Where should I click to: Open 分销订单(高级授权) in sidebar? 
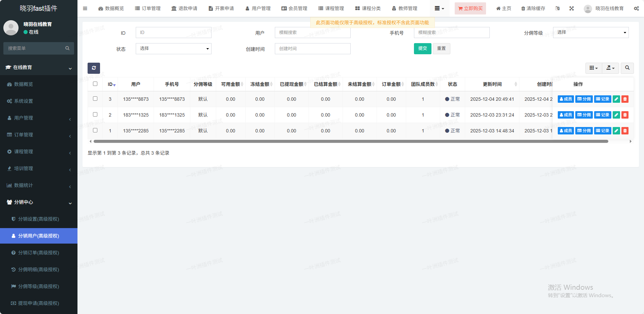coord(38,253)
